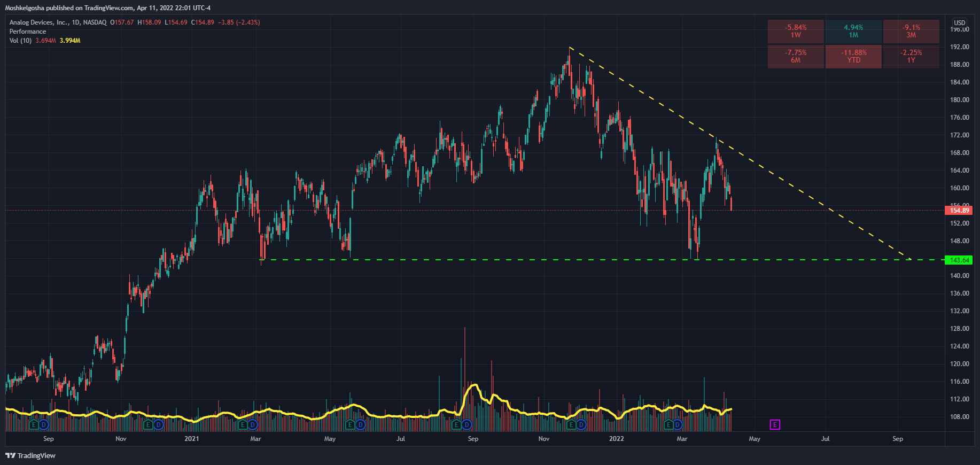Select the earnings E marker before Mar 2021
Viewport: 980px width, 465px height.
pyautogui.click(x=243, y=425)
